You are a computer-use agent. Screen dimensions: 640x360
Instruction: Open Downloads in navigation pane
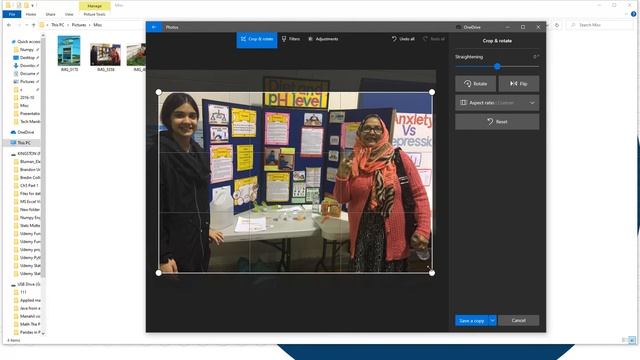pyautogui.click(x=27, y=65)
